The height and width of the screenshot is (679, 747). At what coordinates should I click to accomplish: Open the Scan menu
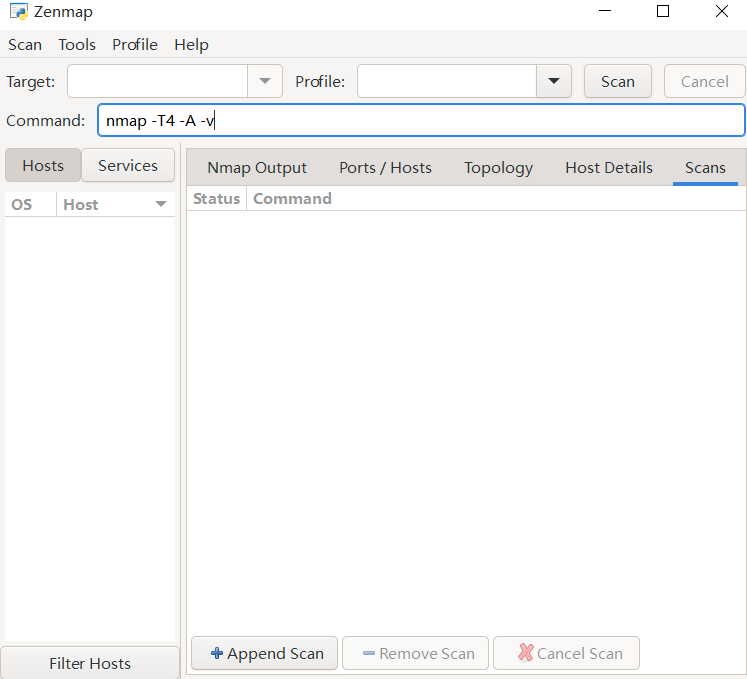coord(25,45)
